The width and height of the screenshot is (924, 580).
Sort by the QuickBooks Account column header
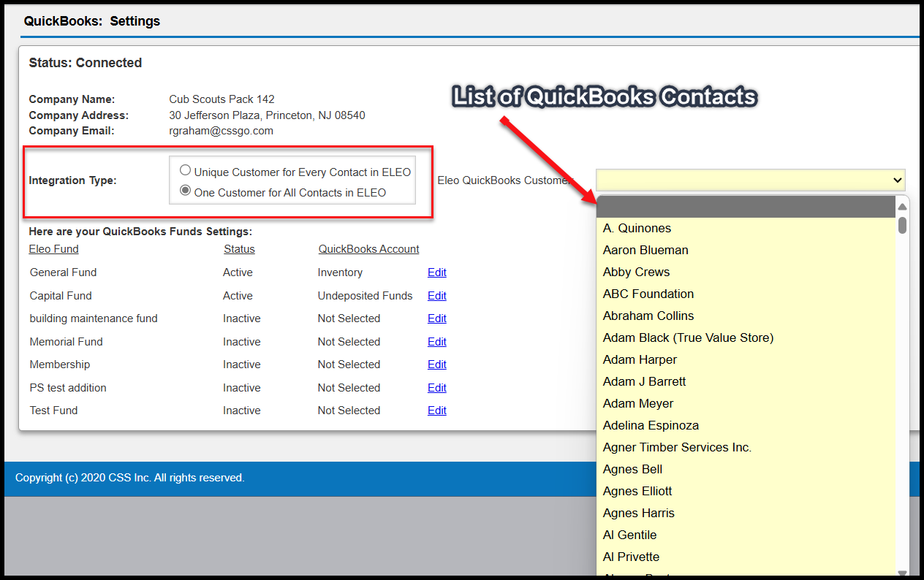[x=369, y=249]
